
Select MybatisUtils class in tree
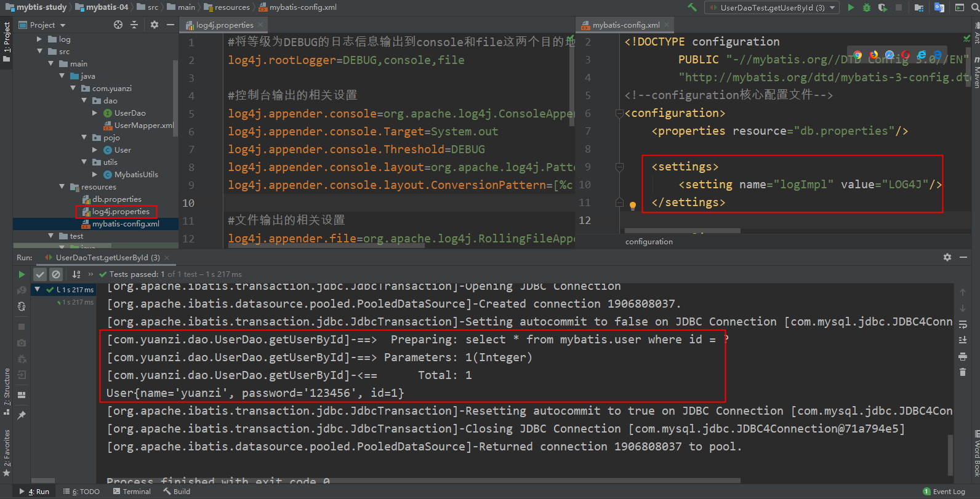click(x=131, y=174)
